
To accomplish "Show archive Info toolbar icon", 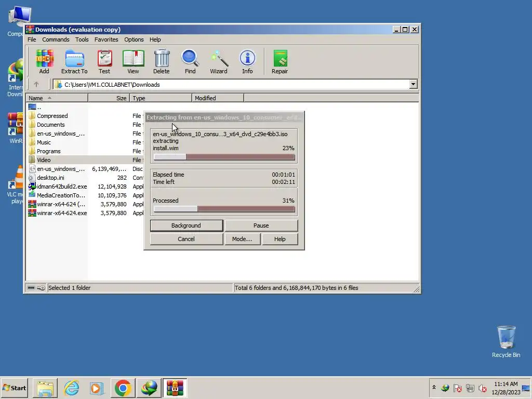I will point(247,62).
